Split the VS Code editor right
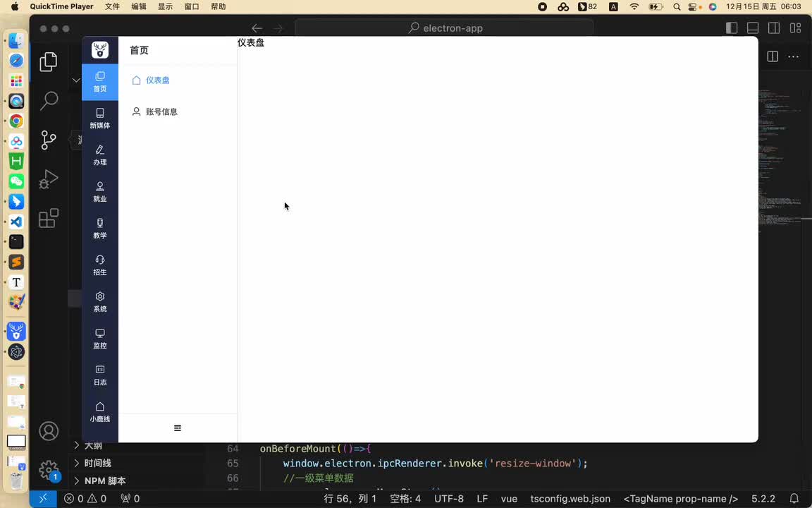 [772, 56]
